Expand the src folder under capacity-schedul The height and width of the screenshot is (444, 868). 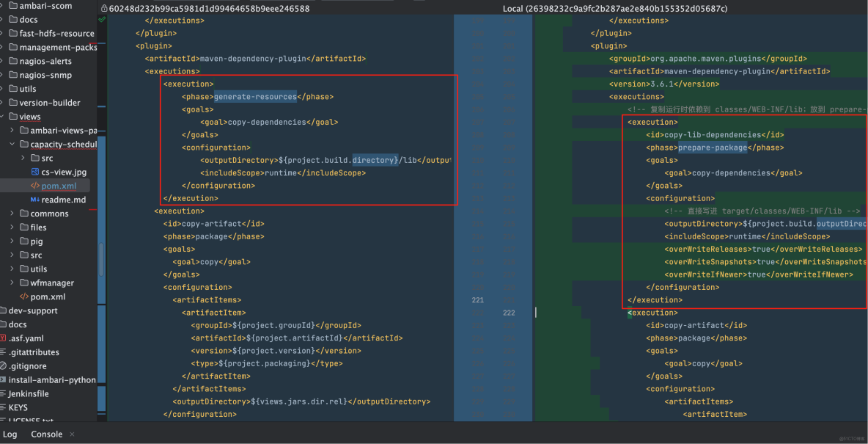(x=23, y=158)
